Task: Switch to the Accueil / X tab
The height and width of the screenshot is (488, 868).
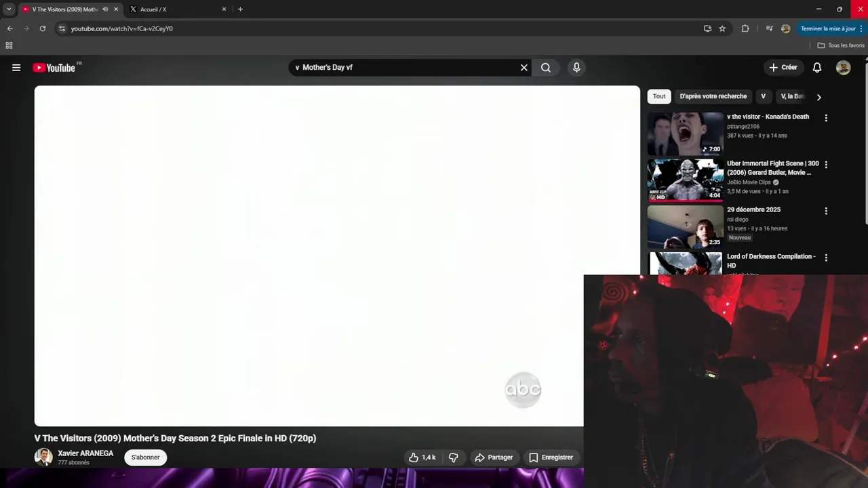Action: pos(176,9)
